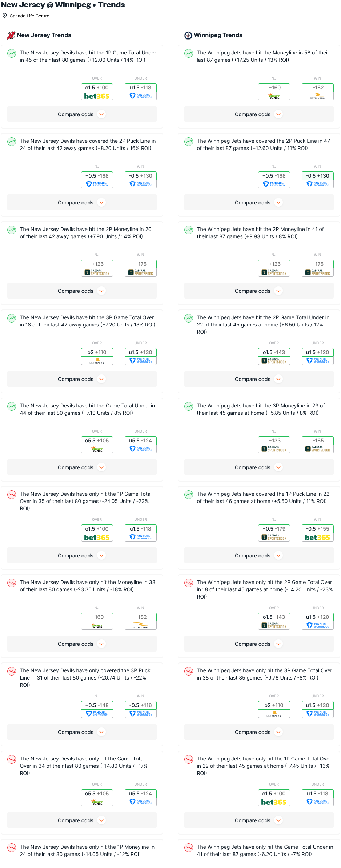Click the Canada Life Centre location pin

coord(5,16)
